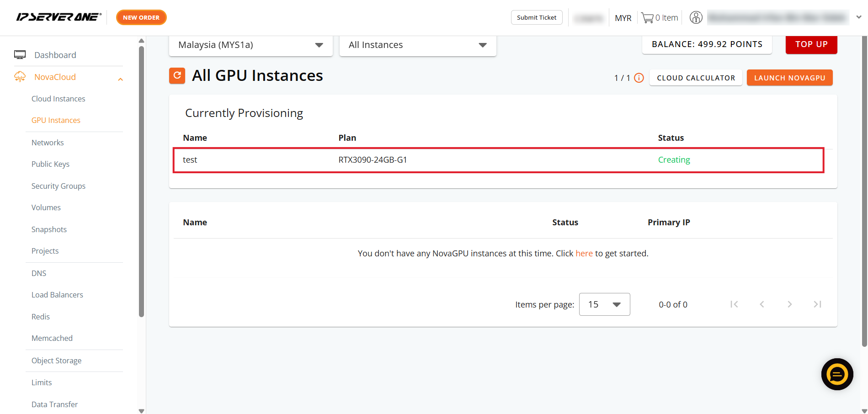Open Data Transfer in the sidebar
This screenshot has width=868, height=414.
54,404
